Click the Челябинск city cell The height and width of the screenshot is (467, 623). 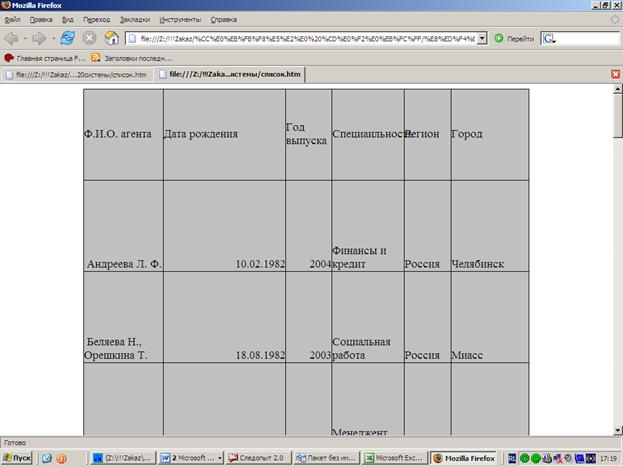490,226
